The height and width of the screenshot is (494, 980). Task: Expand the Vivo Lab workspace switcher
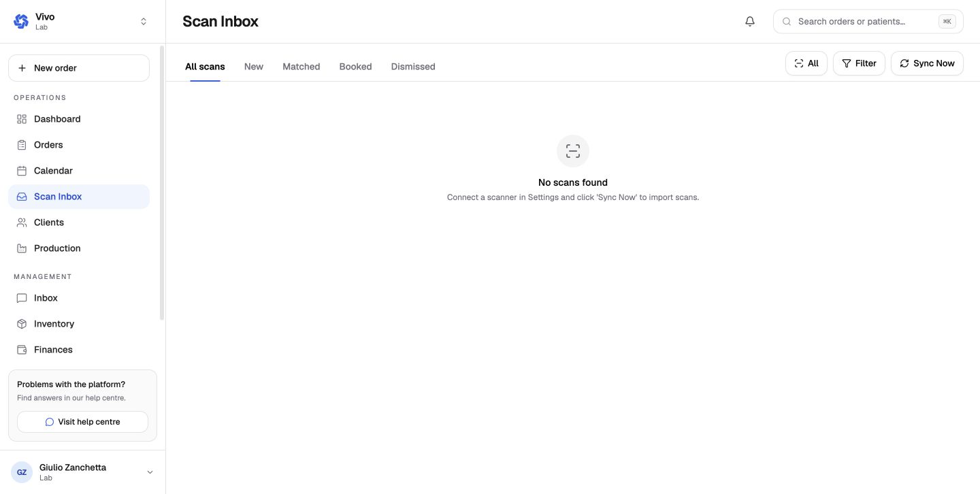click(144, 22)
